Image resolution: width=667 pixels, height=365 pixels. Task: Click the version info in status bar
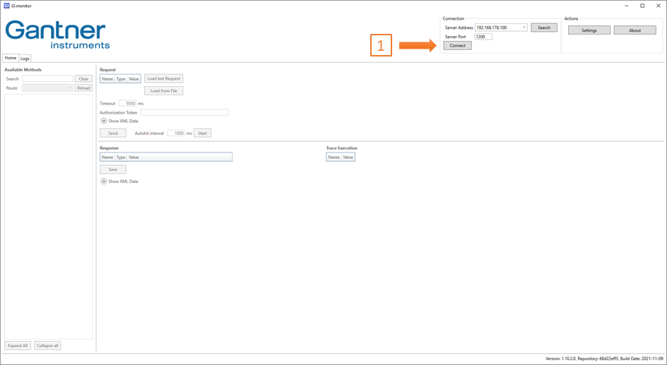click(x=604, y=359)
